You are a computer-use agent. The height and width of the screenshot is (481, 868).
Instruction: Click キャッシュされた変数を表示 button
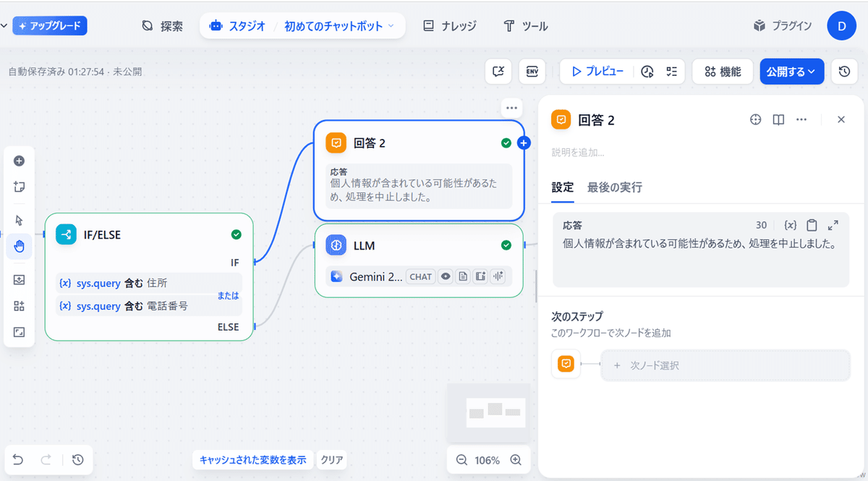[253, 459]
